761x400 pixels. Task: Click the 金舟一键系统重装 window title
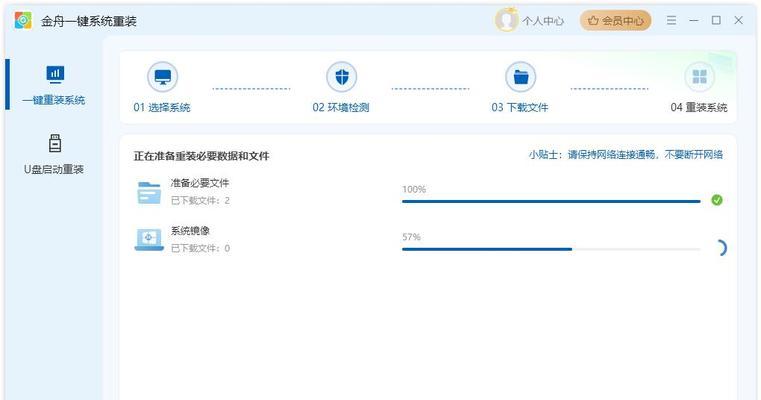point(89,21)
